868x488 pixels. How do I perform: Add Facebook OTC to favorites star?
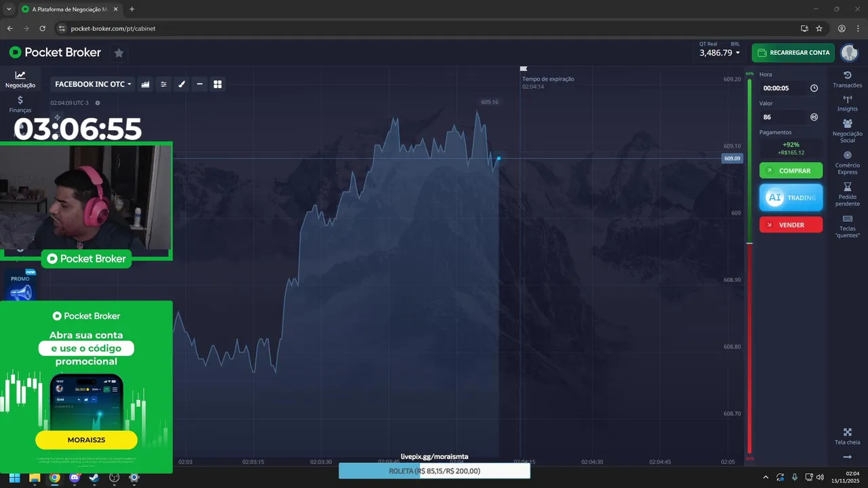click(119, 53)
